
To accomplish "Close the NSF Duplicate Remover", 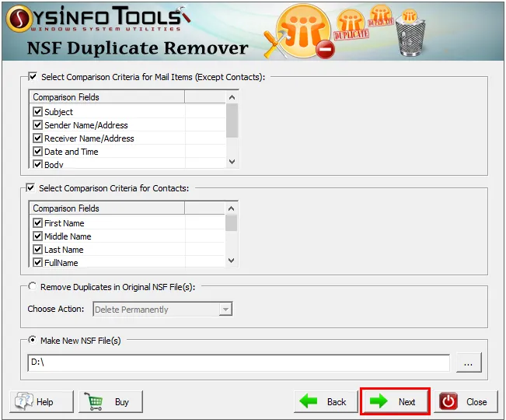I will 466,401.
